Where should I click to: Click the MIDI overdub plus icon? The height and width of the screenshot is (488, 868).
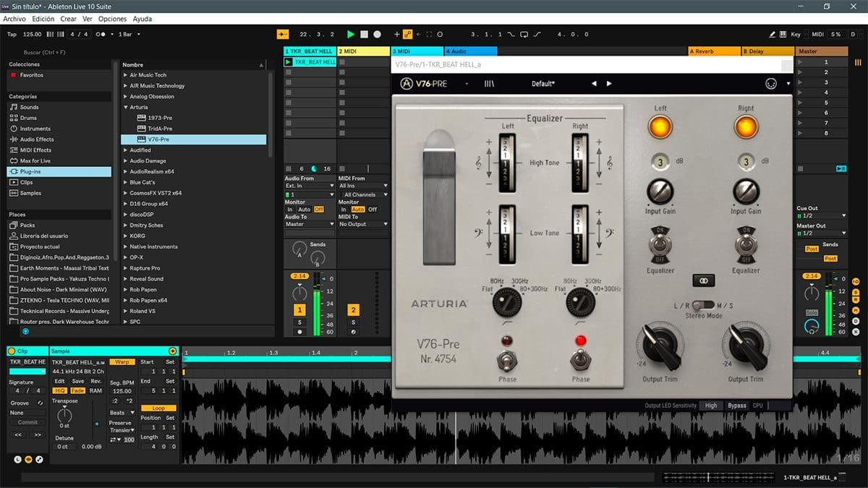[396, 34]
